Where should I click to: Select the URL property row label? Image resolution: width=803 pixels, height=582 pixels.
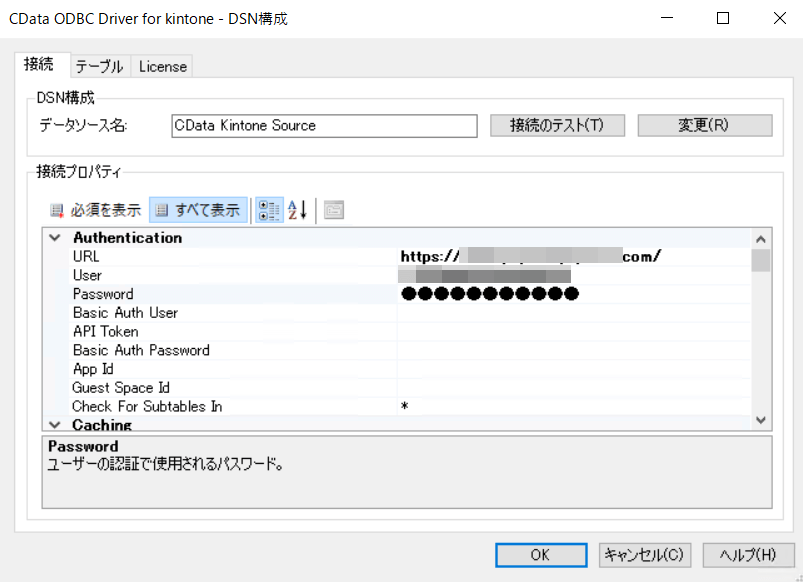click(86, 257)
